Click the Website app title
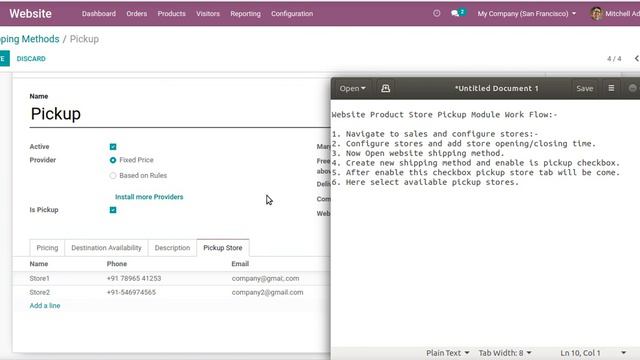 point(31,13)
